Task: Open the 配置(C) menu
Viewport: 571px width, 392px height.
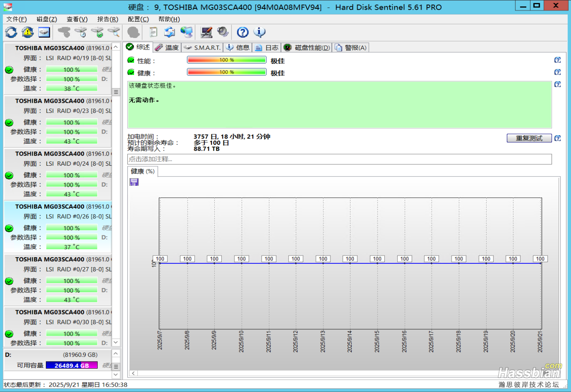Action: (138, 19)
